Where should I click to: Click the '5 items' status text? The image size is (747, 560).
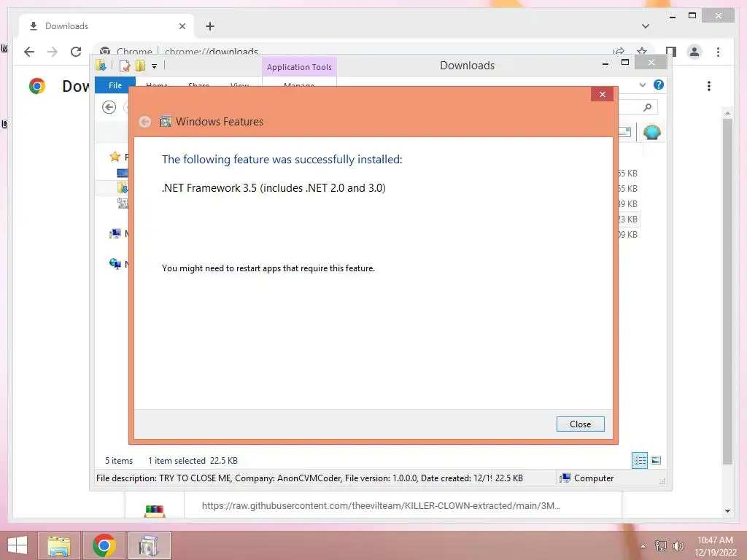[119, 461]
